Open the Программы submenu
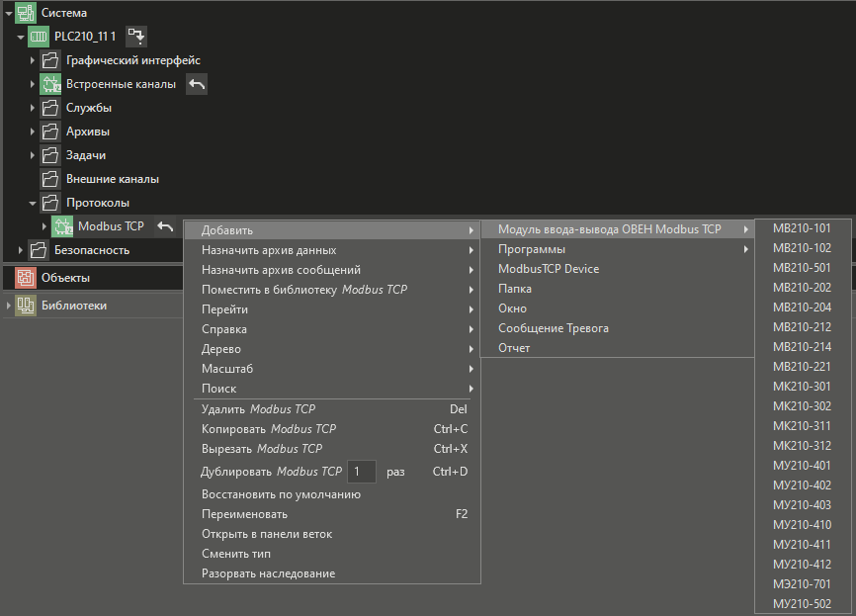 pos(618,249)
